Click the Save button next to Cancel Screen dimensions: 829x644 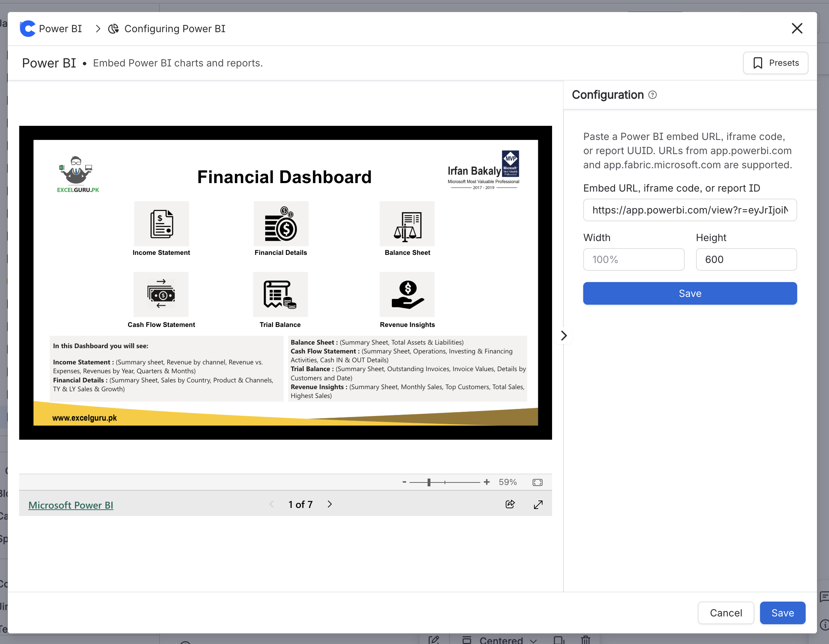(x=783, y=613)
